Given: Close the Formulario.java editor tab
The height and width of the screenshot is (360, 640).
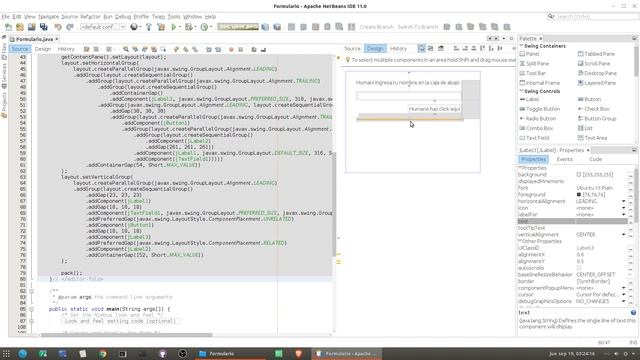Looking at the screenshot, I should (x=57, y=39).
